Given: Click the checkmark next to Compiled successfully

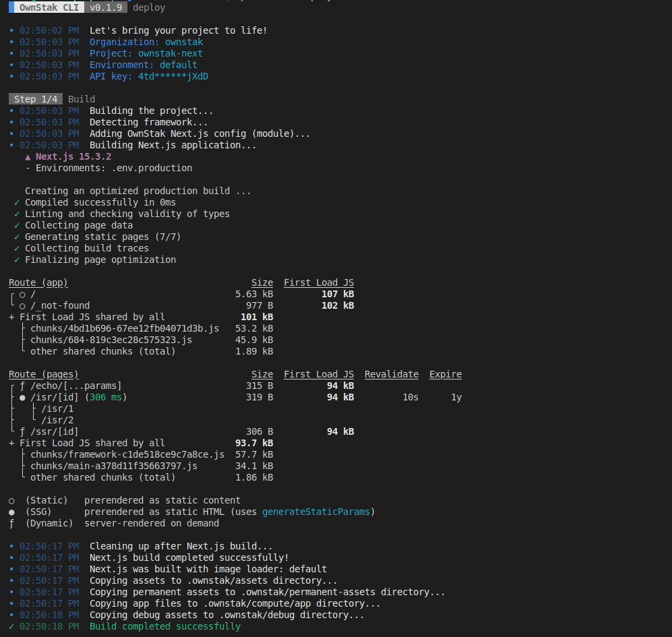Looking at the screenshot, I should pos(17,202).
